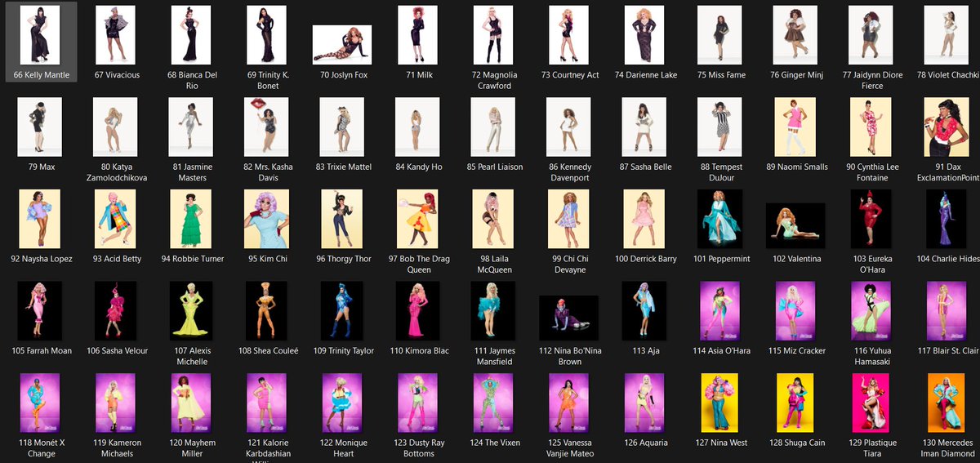This screenshot has height=463, width=980.
Task: Click the 77 Jaidynn Diore Fierce thumbnail
Action: point(871,35)
